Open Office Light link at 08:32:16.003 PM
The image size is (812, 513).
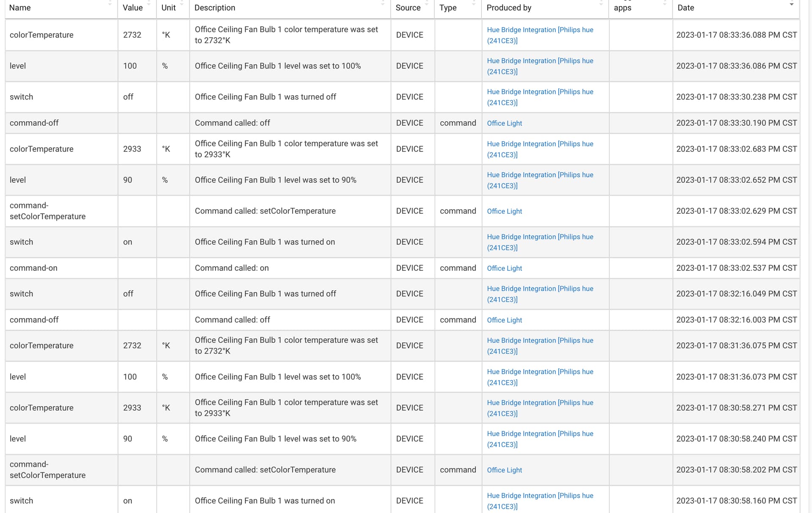[504, 320]
